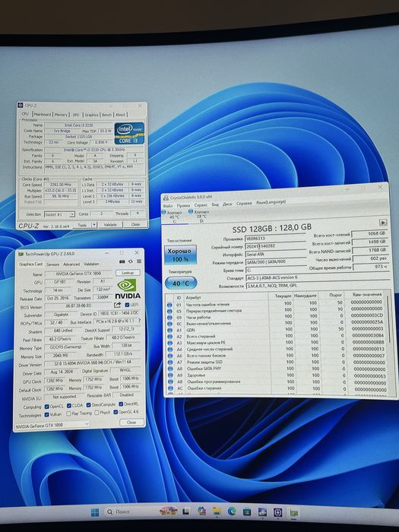Click CPU-Z taskbar icon
Image resolution: width=399 pixels, height=532 pixels.
pos(278,512)
